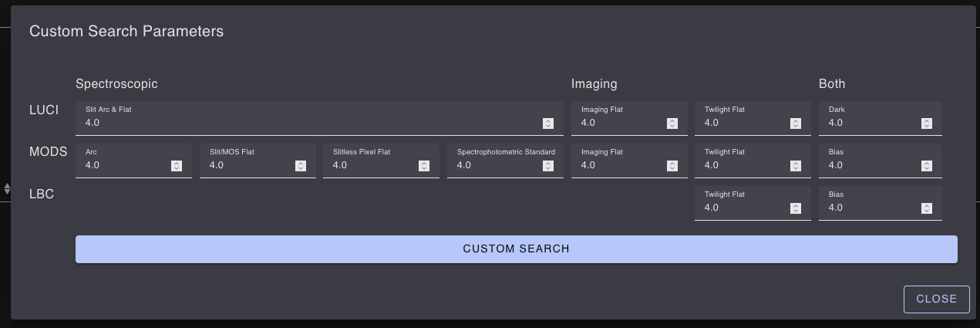Click the MODS Slit/MOS Flat input field

pos(247,166)
